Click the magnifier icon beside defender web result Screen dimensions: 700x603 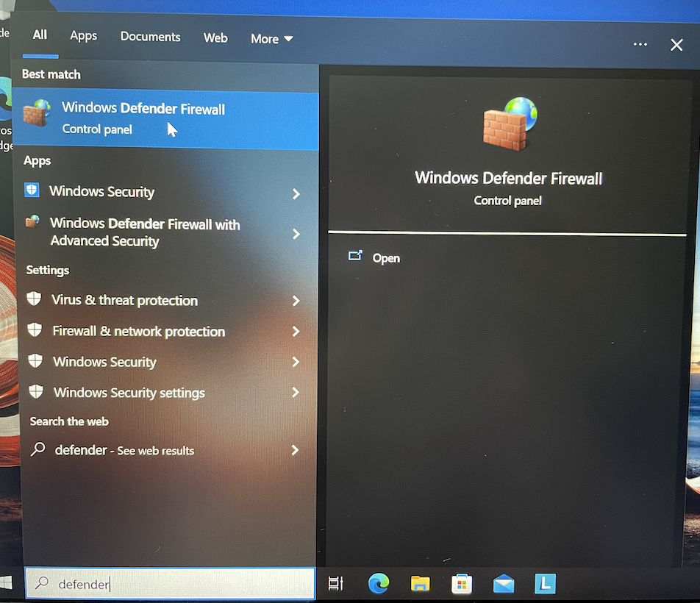38,449
